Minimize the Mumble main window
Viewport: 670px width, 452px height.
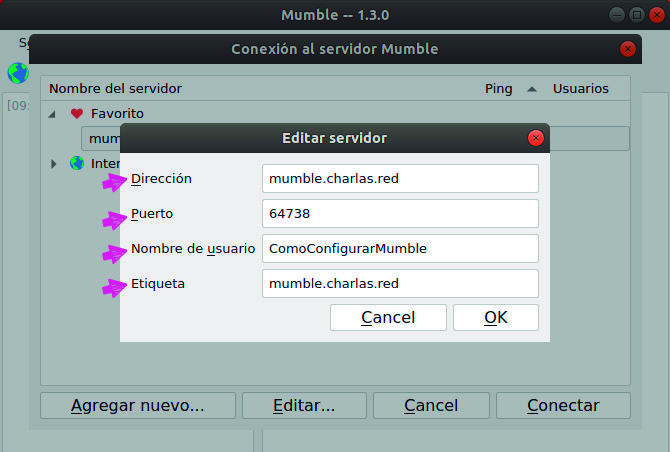pos(616,15)
